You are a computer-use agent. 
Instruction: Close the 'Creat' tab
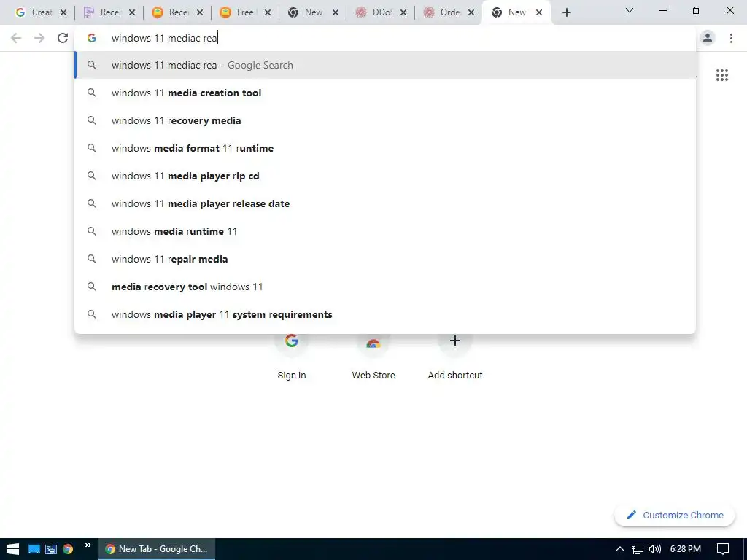tap(63, 13)
